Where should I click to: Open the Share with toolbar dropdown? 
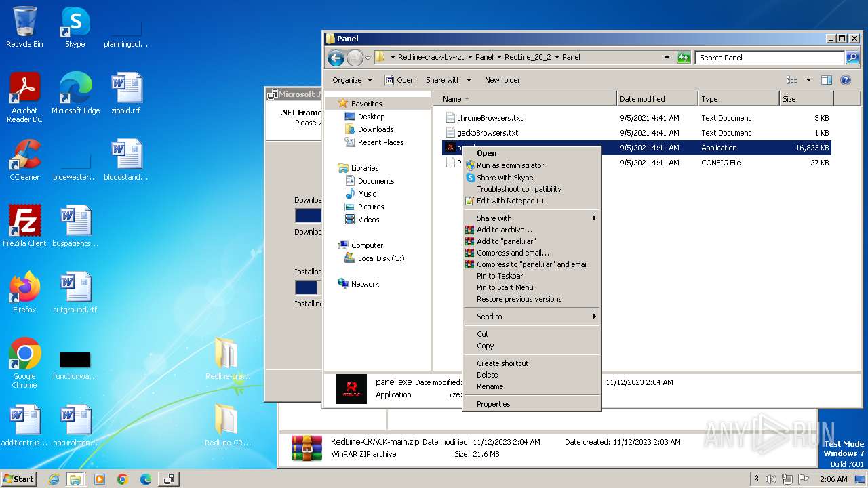point(448,80)
